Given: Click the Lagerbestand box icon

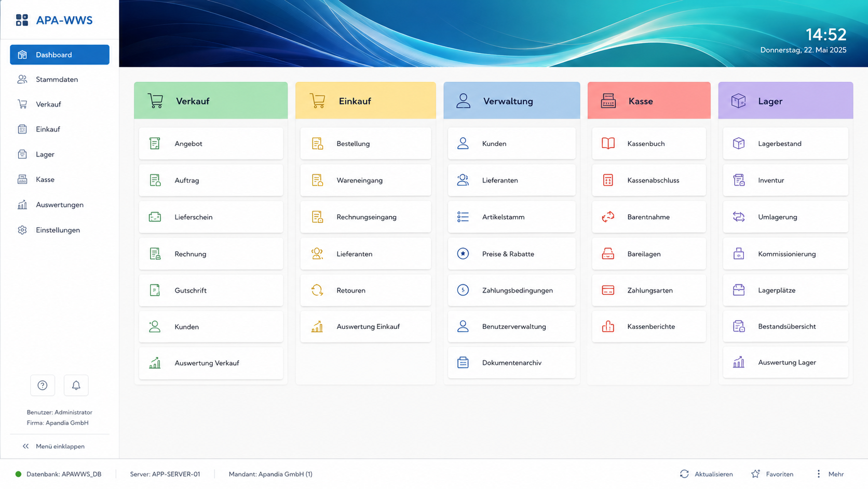Looking at the screenshot, I should click(x=739, y=143).
